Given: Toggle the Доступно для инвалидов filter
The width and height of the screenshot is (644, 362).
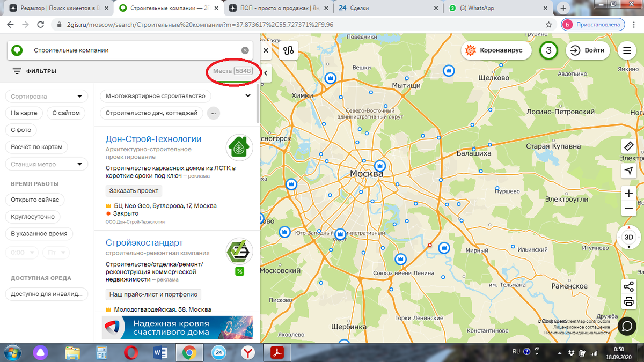Looking at the screenshot, I should pos(47,294).
